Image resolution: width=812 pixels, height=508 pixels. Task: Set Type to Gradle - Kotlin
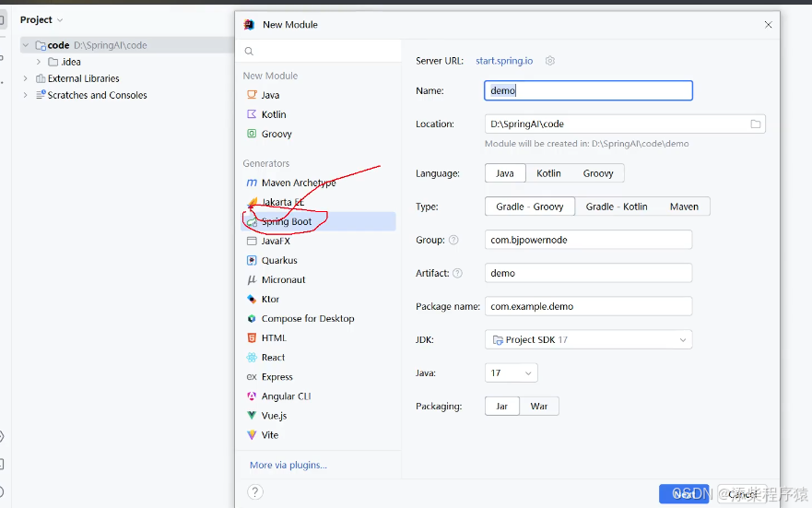coord(617,207)
